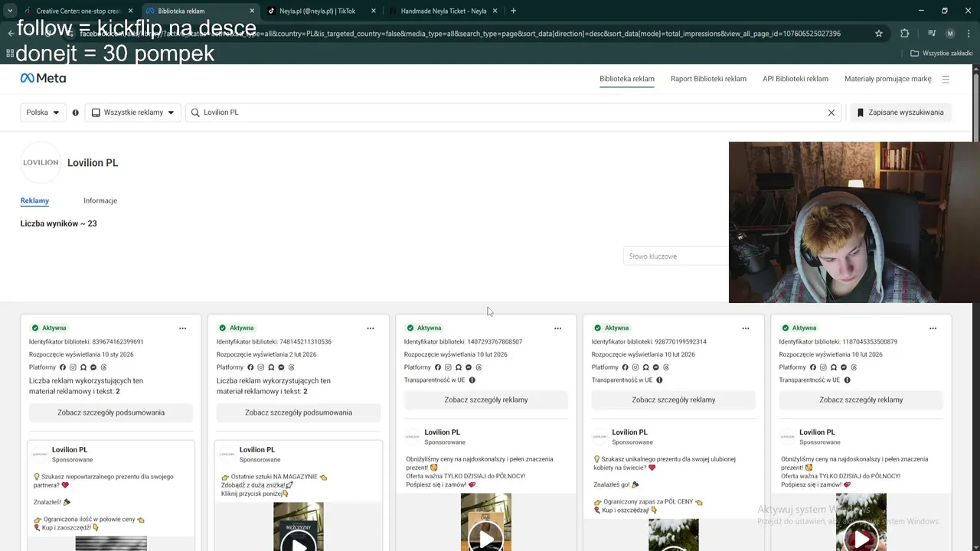Select the Biblioteka reklam nav item
This screenshot has width=980, height=551.
(627, 79)
